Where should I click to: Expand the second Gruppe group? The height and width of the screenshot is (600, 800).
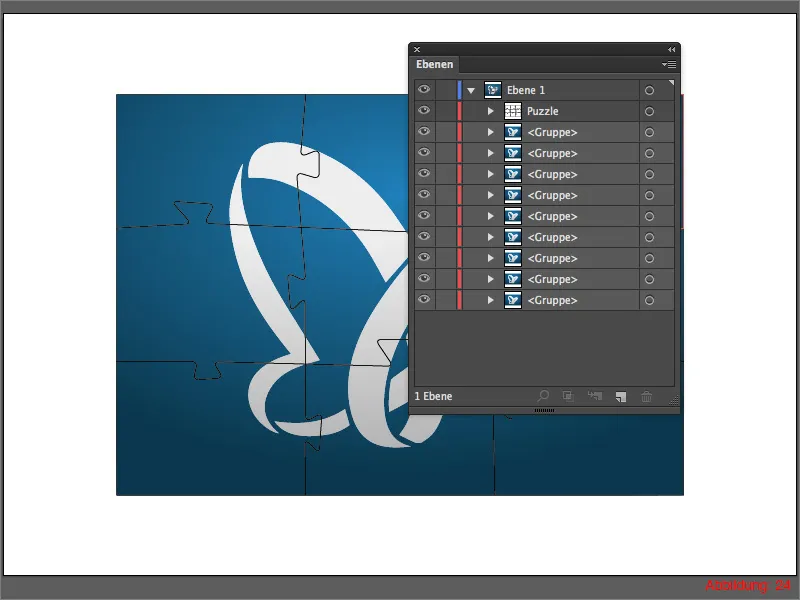point(489,153)
